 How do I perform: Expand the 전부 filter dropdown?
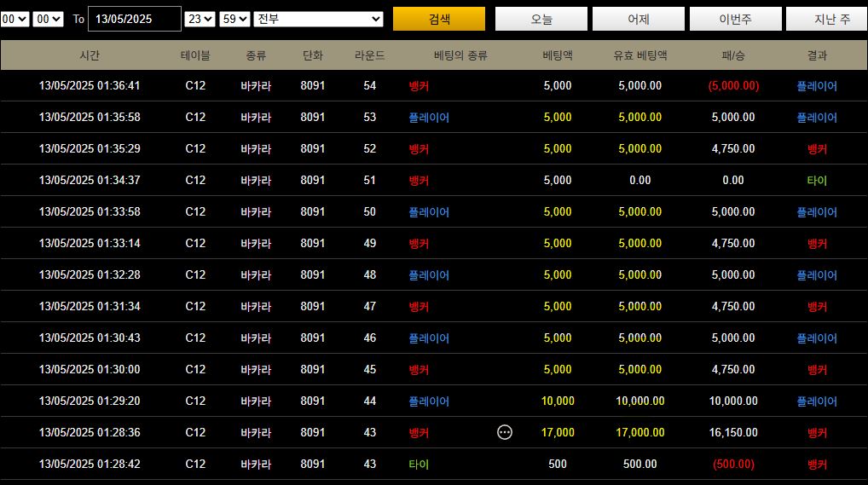[x=318, y=19]
